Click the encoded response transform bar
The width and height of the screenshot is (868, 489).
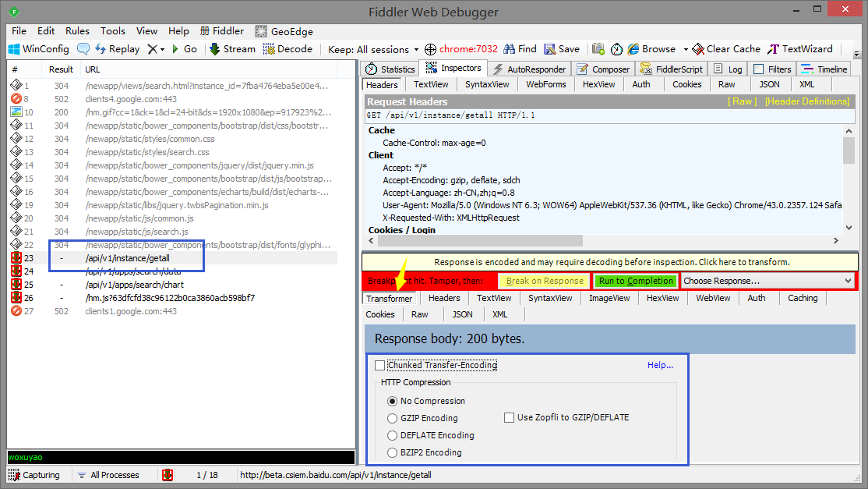[x=609, y=262]
